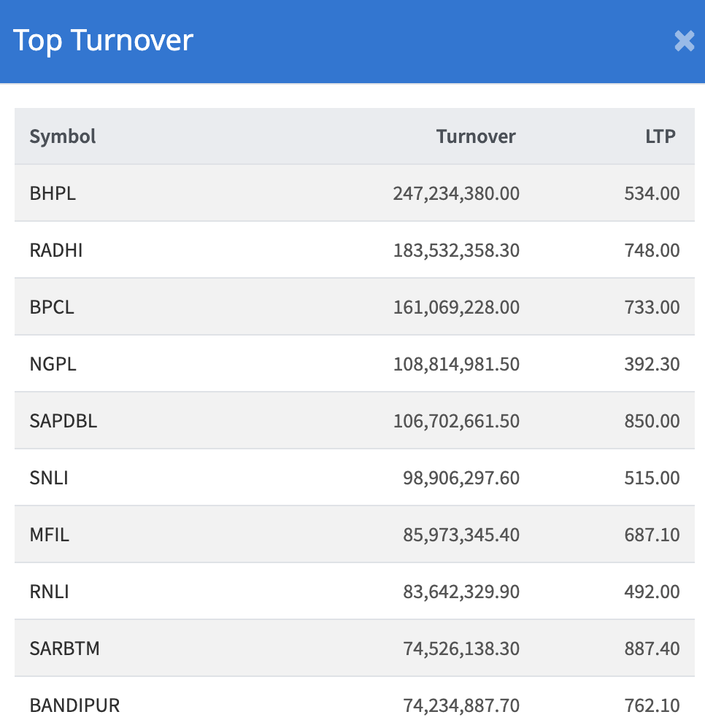Choose the NGPL symbol

point(53,364)
